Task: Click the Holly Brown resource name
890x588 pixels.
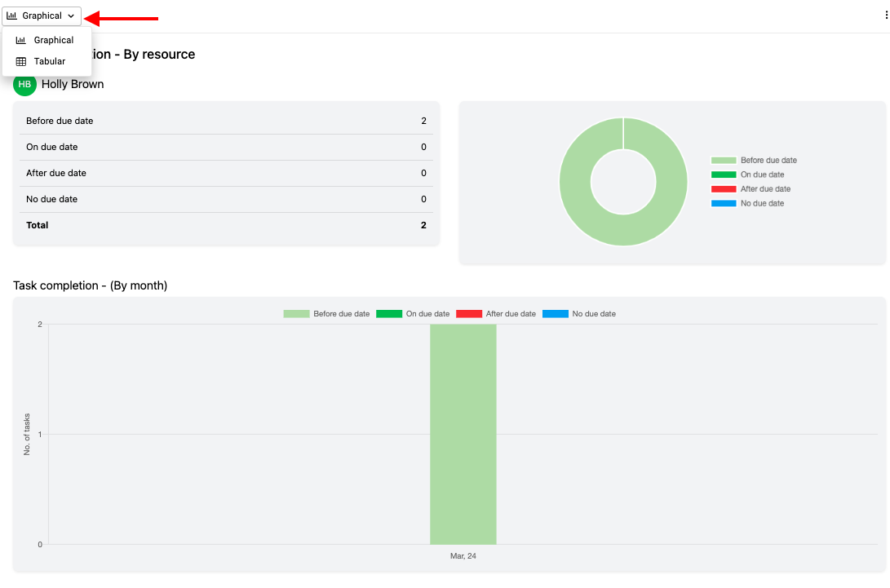Action: click(73, 84)
